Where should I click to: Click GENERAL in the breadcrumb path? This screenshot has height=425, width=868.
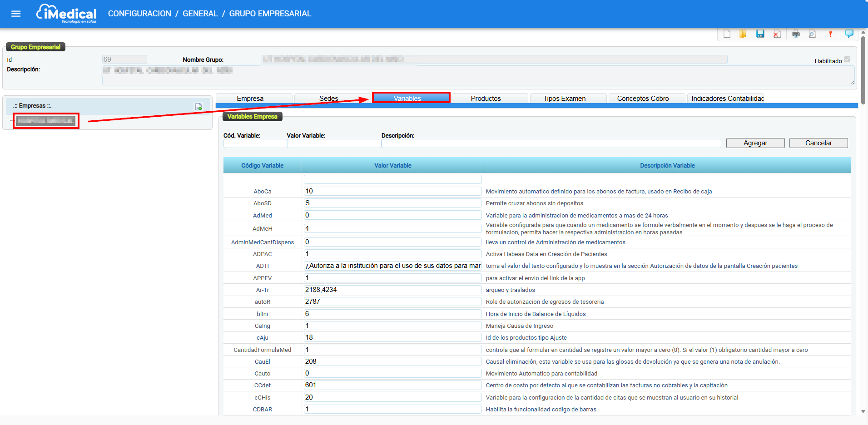point(200,14)
